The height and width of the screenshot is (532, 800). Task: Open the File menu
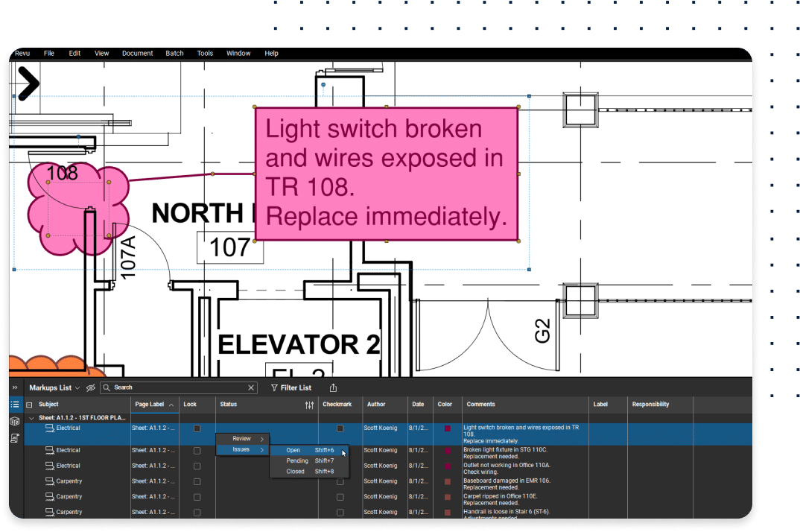49,53
